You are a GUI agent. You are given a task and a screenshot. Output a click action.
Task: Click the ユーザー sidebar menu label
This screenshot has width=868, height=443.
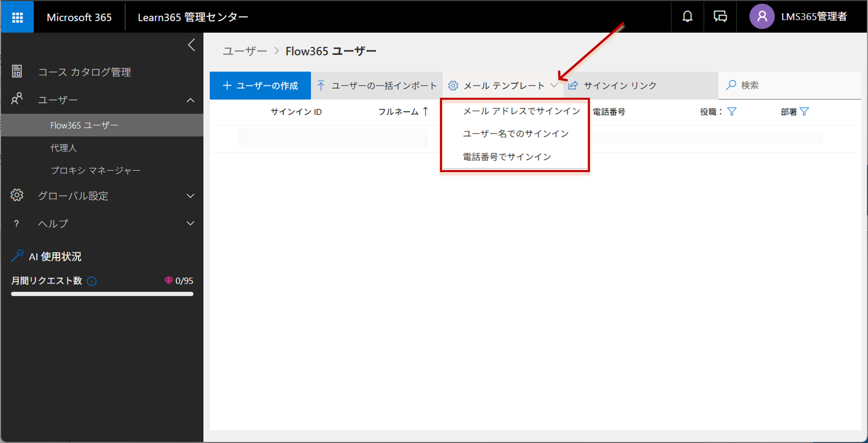tap(58, 100)
